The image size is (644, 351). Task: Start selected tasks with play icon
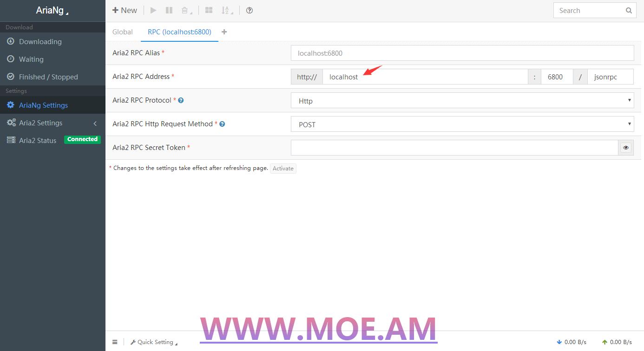click(x=153, y=10)
